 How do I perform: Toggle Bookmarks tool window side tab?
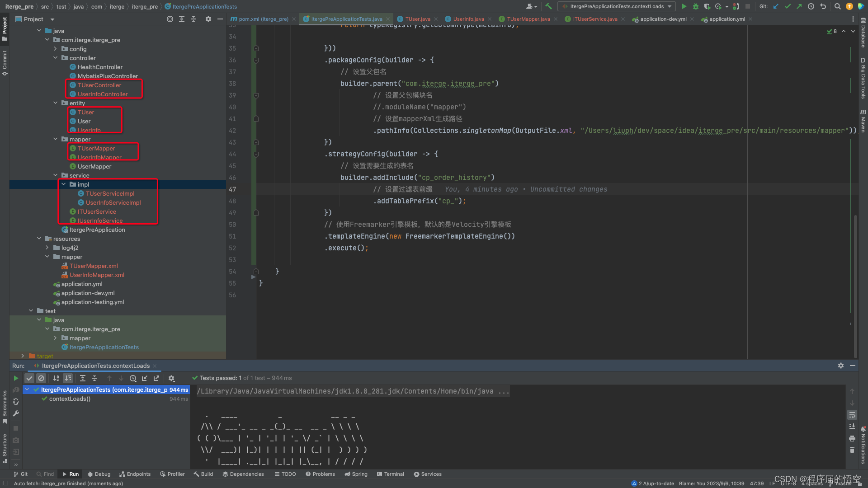pyautogui.click(x=5, y=407)
